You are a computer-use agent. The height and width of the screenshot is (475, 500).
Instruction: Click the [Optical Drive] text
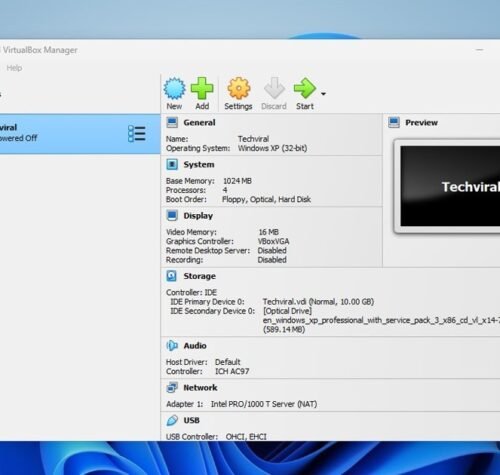coord(287,311)
